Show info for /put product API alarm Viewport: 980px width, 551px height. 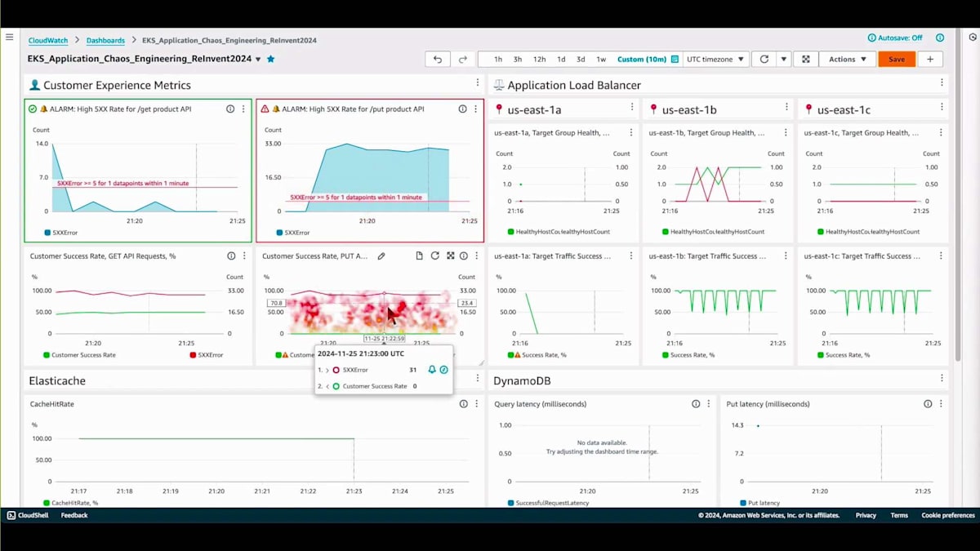coord(463,109)
